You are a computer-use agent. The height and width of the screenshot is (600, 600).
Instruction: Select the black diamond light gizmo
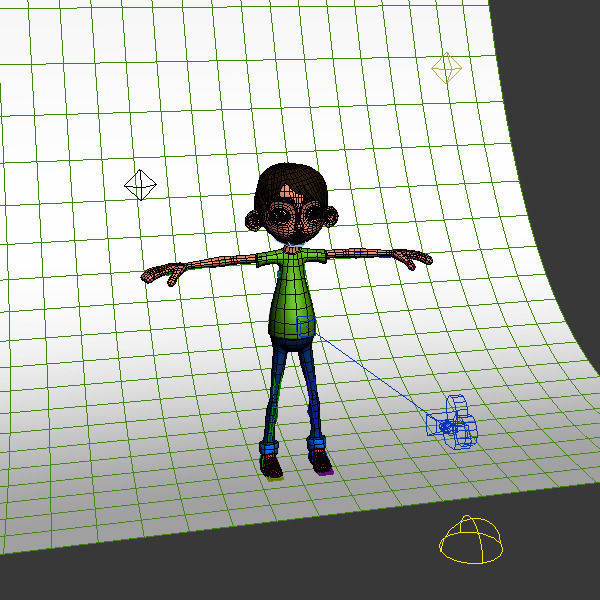point(140,185)
